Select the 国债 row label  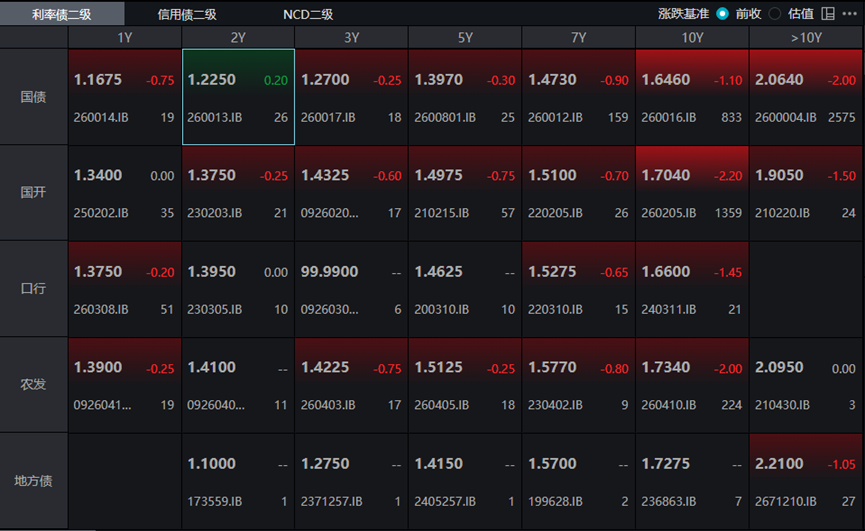[33, 97]
